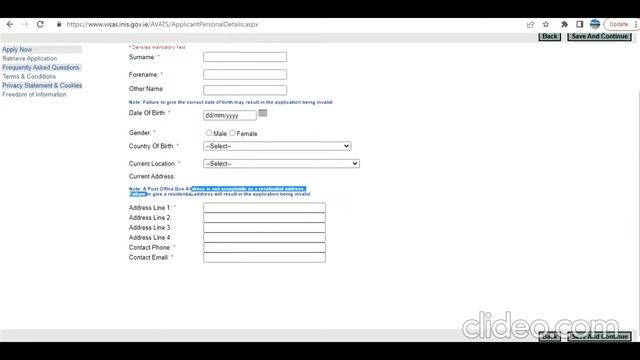Click the address bar URL
Screen dimensions: 640x360
pos(162,24)
